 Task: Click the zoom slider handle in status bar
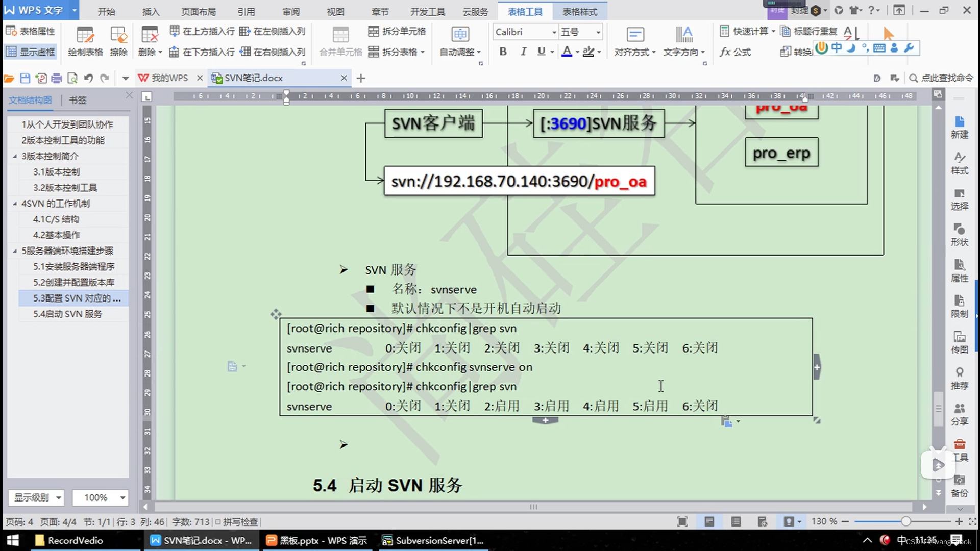pyautogui.click(x=905, y=521)
